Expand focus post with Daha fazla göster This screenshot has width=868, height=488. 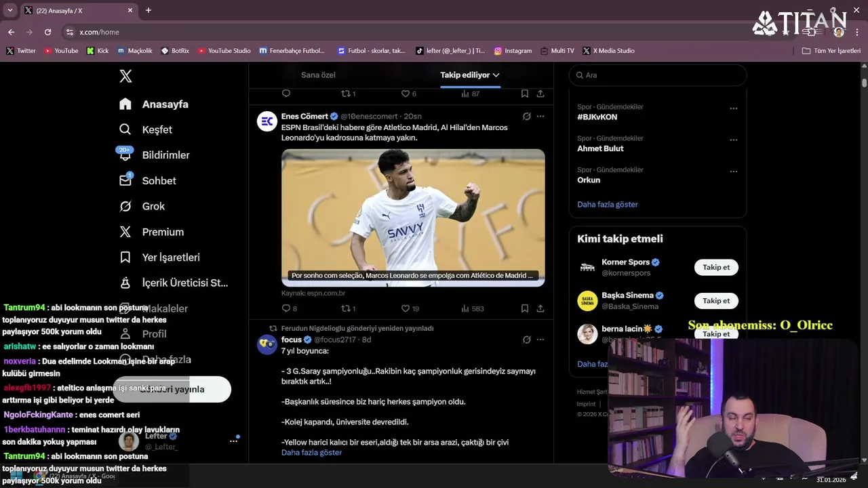coord(311,453)
